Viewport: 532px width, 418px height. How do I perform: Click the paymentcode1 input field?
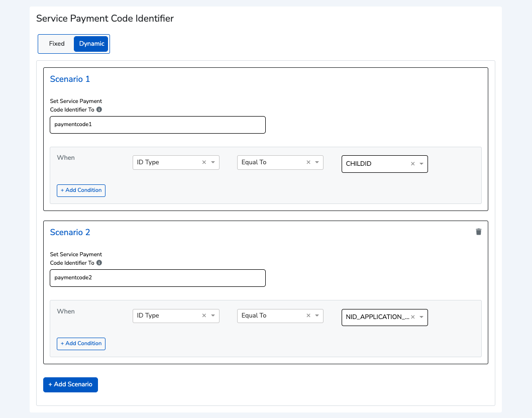[157, 125]
